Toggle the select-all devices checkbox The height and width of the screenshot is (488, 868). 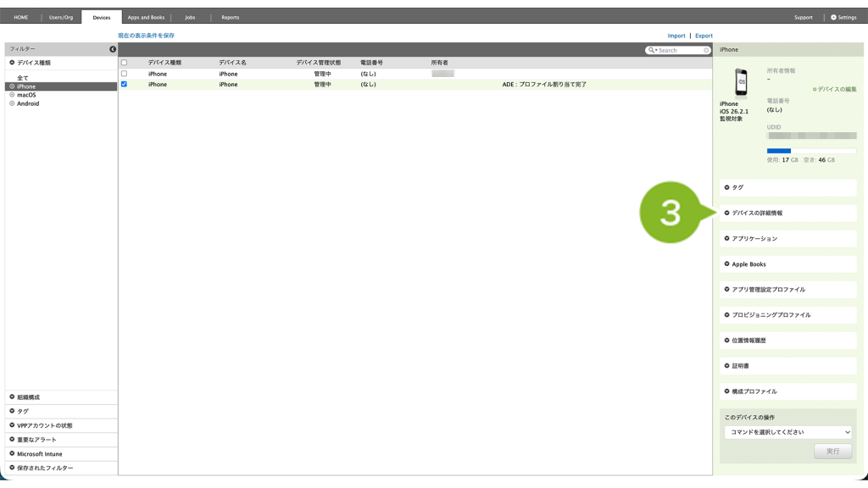coord(124,63)
